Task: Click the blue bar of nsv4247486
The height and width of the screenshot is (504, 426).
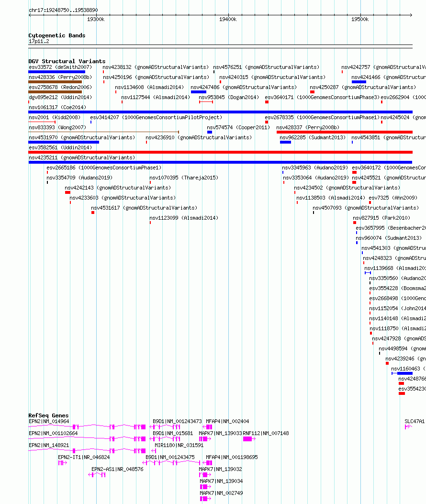Action: 198,92
